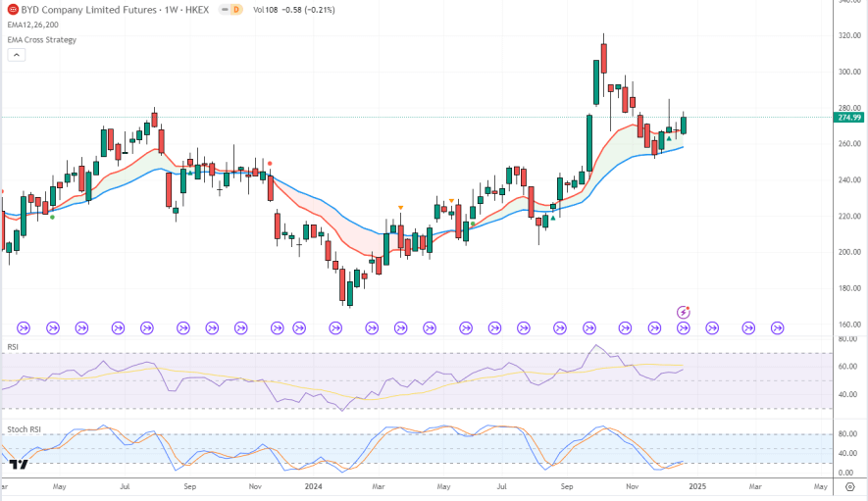Click the red dot marker near November 2023
The image size is (868, 501).
click(x=270, y=163)
